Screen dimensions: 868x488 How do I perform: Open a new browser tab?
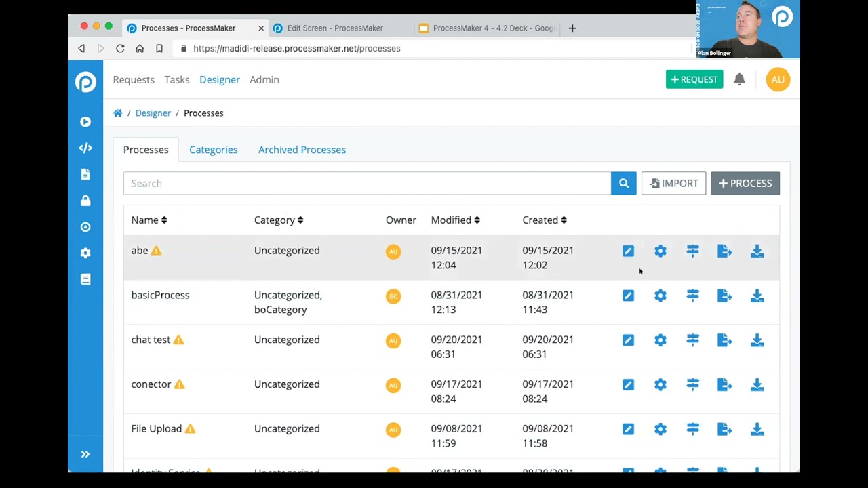point(572,28)
